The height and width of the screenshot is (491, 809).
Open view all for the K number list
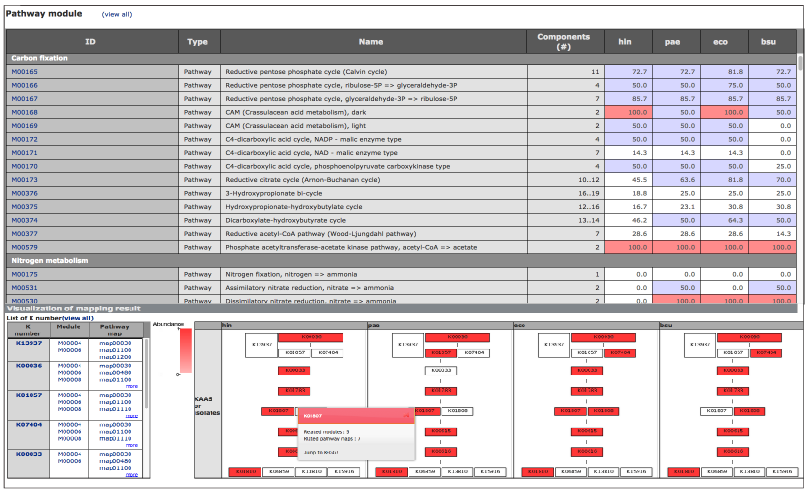click(78, 318)
